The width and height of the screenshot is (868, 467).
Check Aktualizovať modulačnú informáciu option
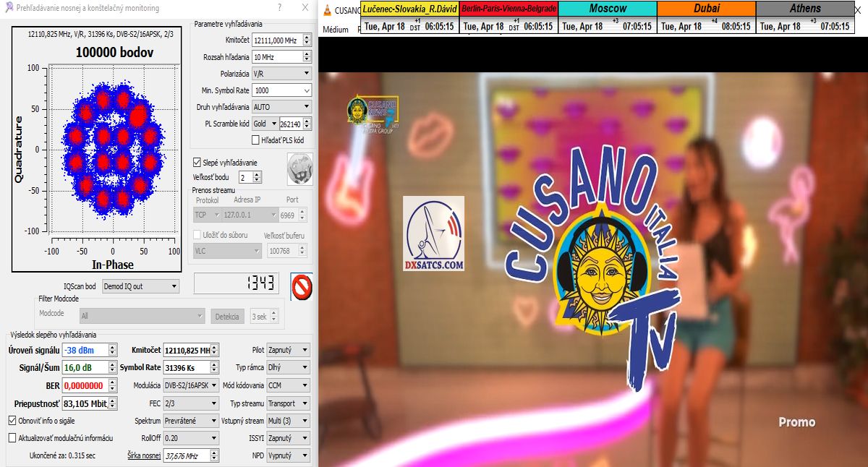pos(12,437)
